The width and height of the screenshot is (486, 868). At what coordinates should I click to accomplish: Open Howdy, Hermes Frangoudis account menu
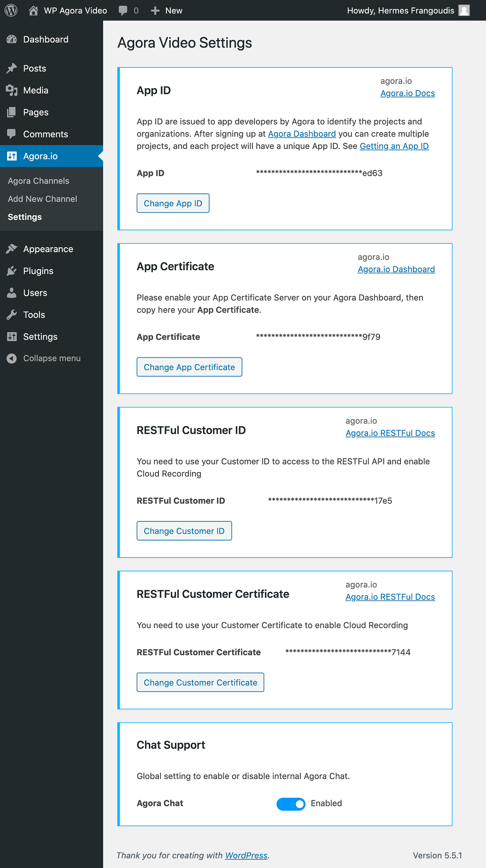click(400, 11)
